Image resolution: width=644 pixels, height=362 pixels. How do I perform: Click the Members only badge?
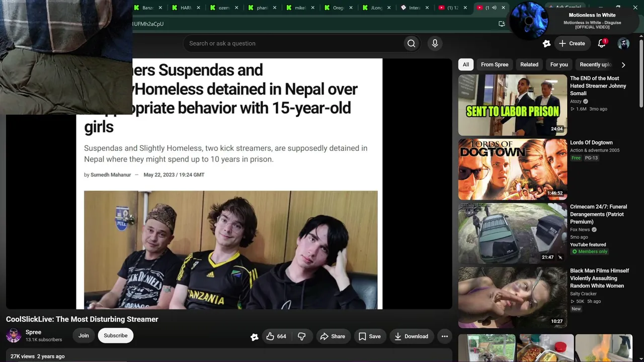589,251
